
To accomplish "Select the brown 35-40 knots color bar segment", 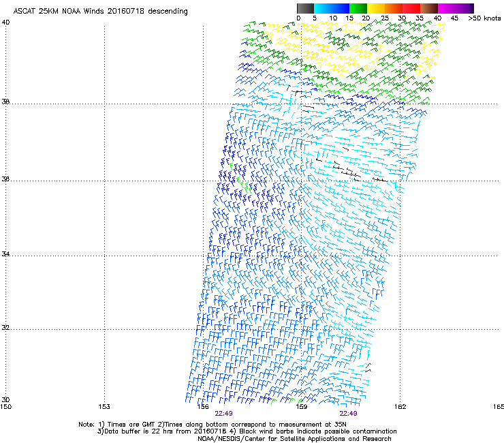I will click(x=429, y=8).
